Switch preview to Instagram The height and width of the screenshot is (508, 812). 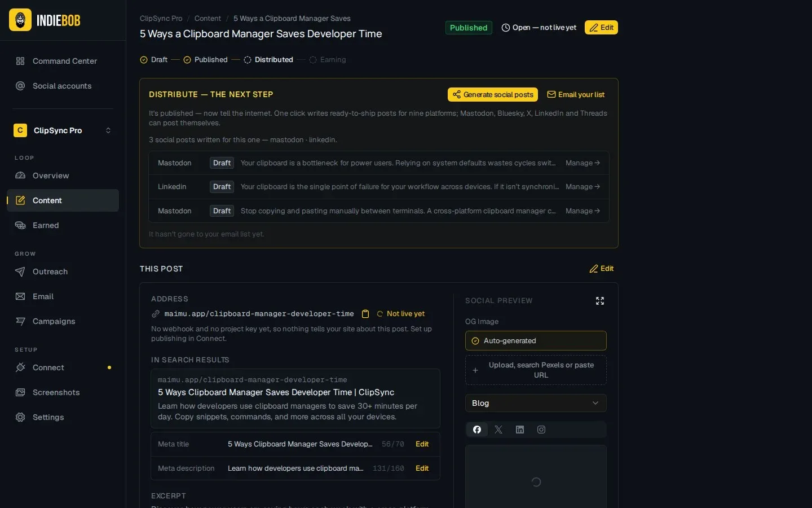(541, 430)
